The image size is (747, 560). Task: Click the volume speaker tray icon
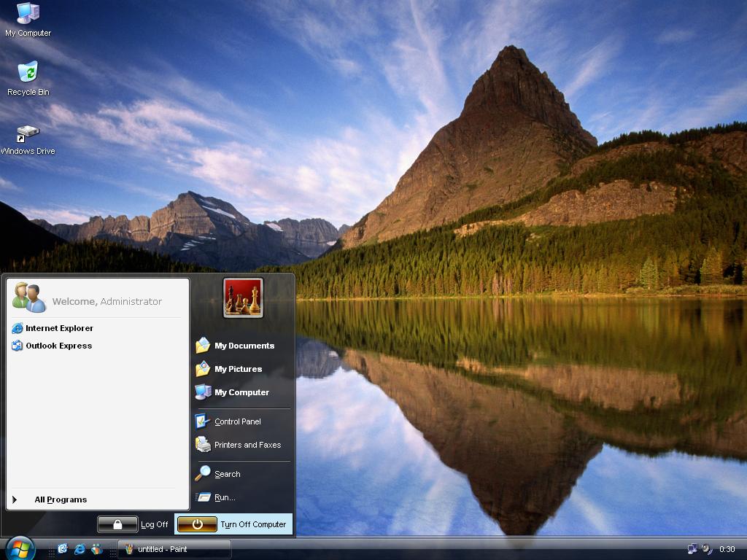click(706, 549)
